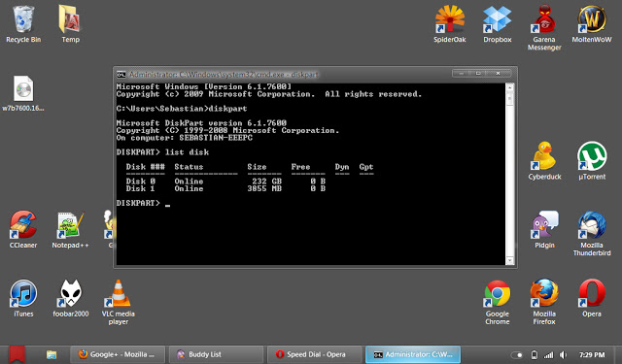Click the '3855 MB' size value
The width and height of the screenshot is (622, 364).
coord(264,189)
